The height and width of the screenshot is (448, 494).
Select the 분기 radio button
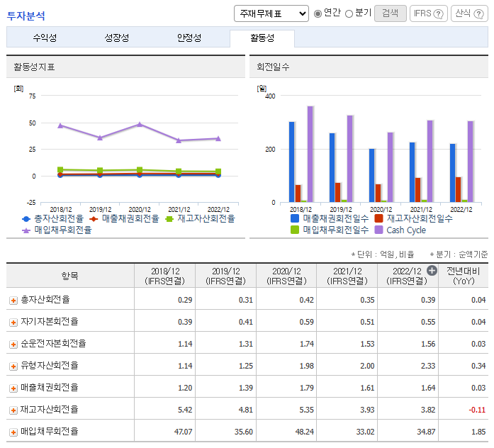349,14
